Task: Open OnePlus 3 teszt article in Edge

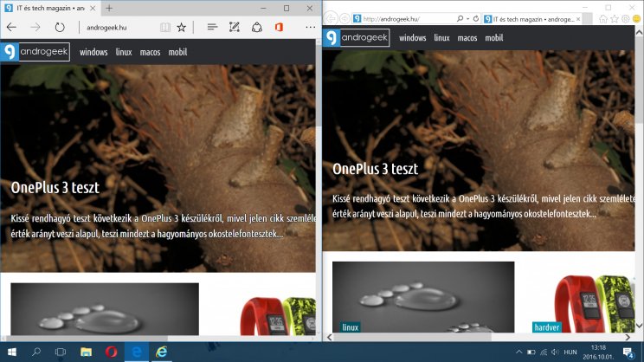Action: (55, 188)
